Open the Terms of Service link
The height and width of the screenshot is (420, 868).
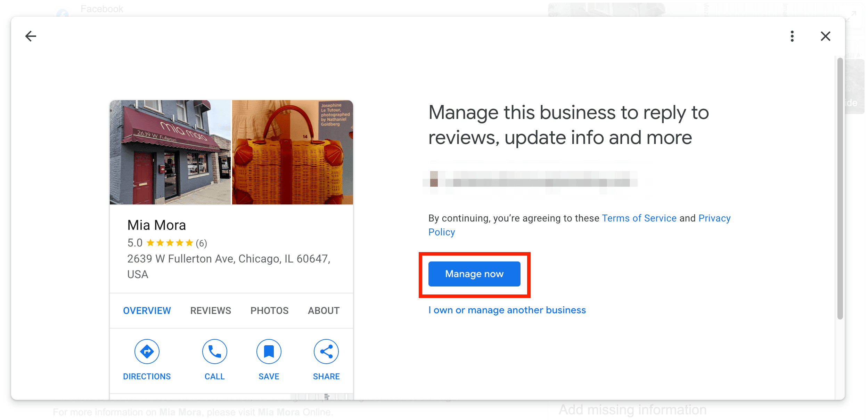[639, 218]
